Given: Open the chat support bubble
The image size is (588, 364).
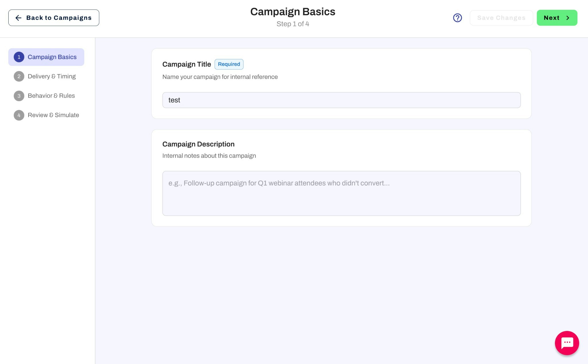Looking at the screenshot, I should coord(567,343).
